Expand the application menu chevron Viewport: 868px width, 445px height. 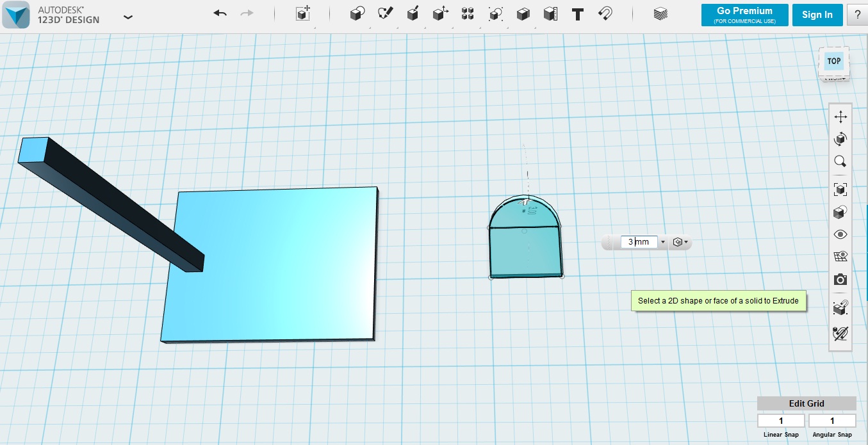pos(128,17)
